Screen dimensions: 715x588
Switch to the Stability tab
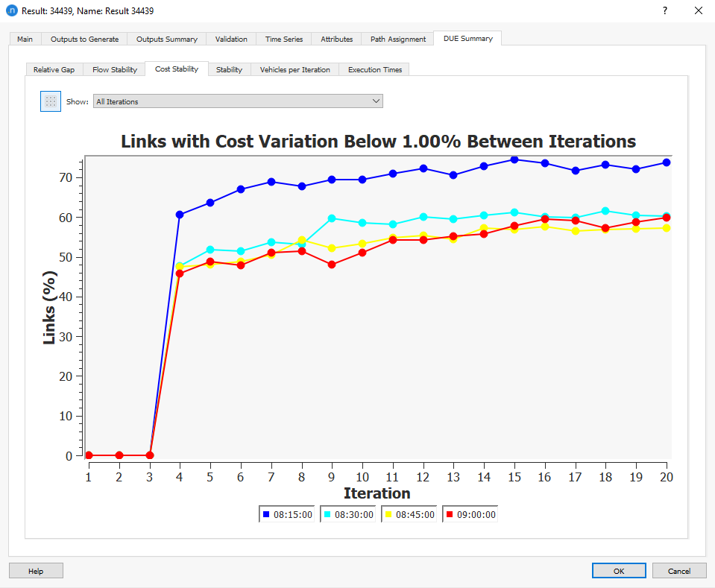coord(229,69)
